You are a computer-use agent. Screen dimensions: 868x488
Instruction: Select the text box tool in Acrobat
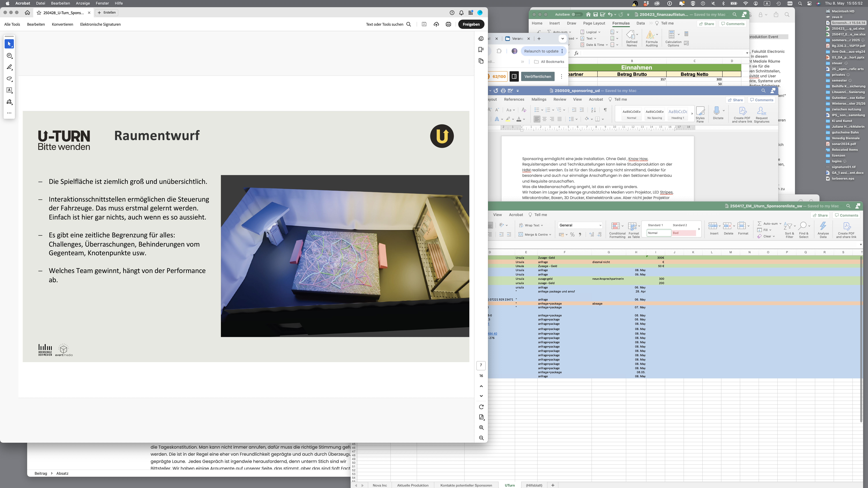coord(9,90)
